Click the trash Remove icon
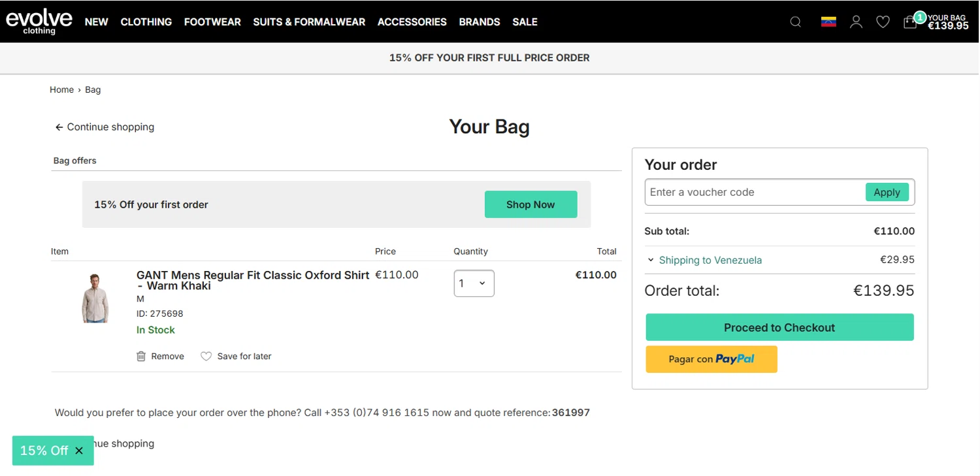 (x=141, y=357)
